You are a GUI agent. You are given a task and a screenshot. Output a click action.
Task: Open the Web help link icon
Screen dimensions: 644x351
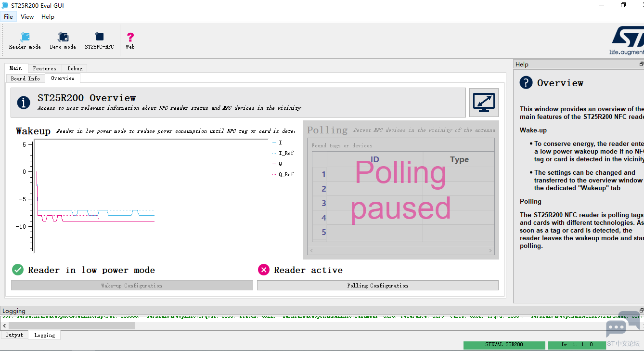130,40
